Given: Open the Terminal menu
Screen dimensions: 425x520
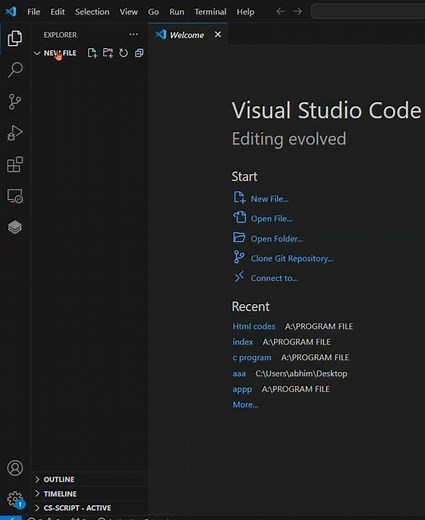Looking at the screenshot, I should [x=210, y=12].
